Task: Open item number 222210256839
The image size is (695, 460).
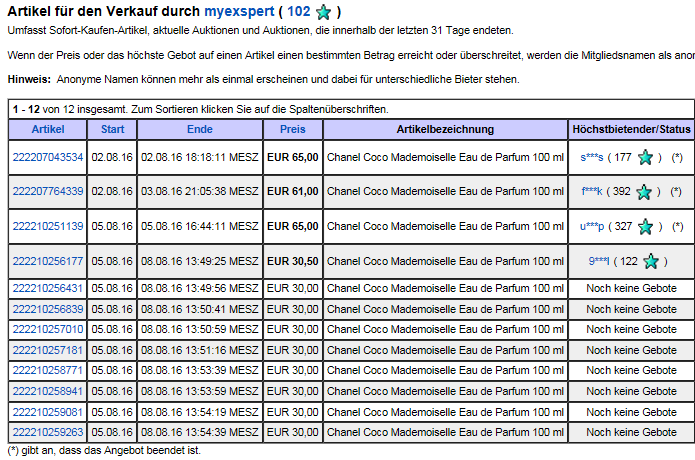Action: click(48, 309)
